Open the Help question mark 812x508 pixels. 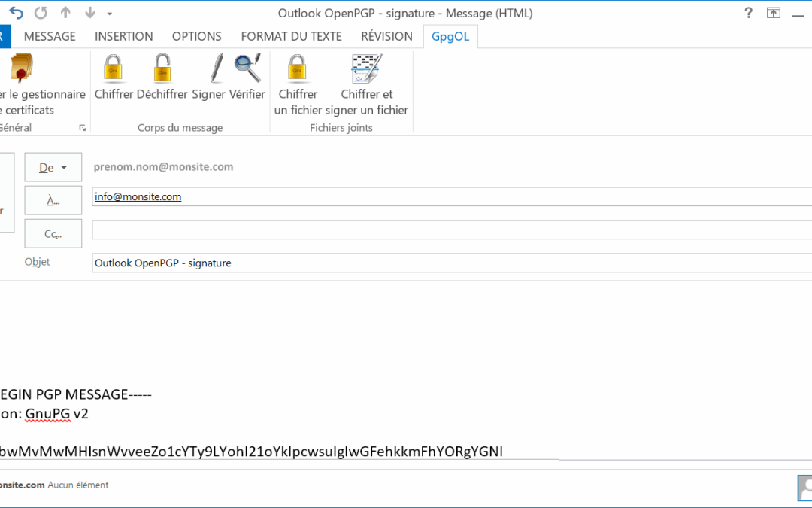pyautogui.click(x=748, y=13)
